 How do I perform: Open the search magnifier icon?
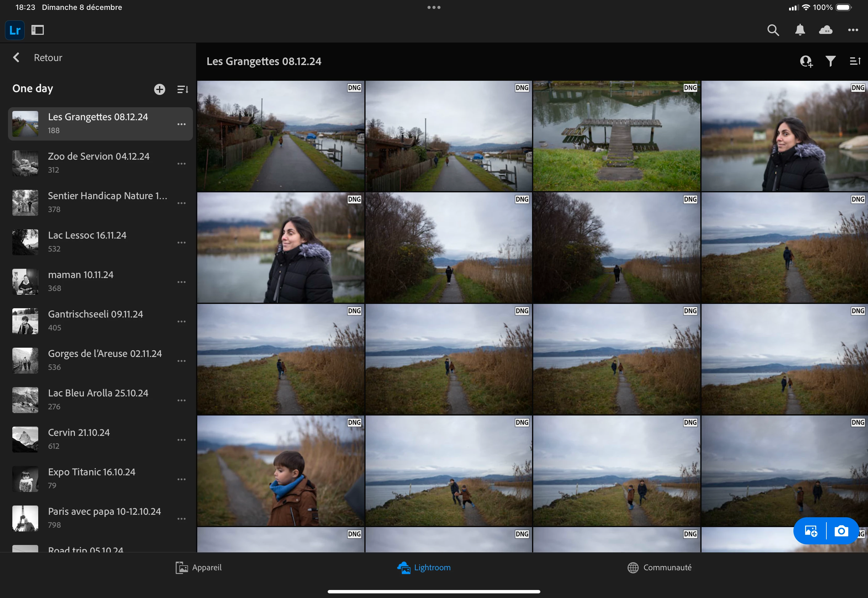click(x=773, y=30)
